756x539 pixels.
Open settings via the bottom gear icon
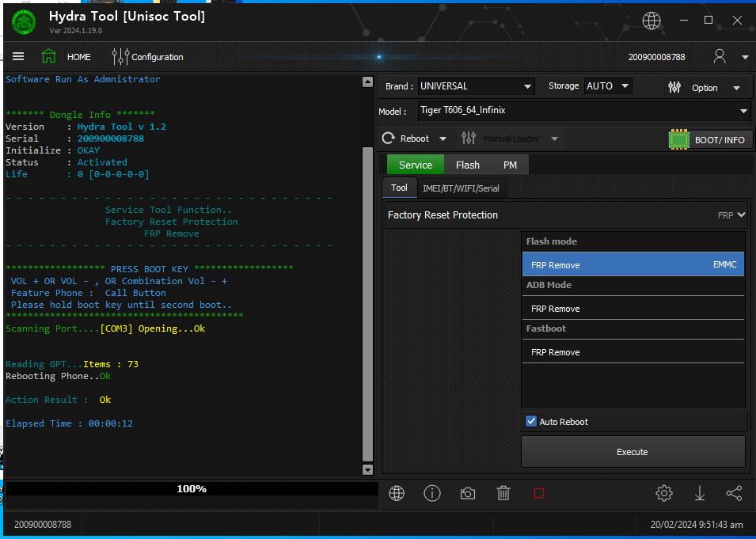click(664, 493)
